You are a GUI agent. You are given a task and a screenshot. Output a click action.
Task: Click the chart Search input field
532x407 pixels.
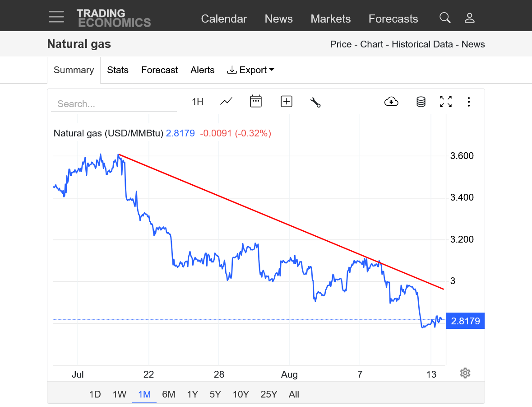(x=114, y=104)
